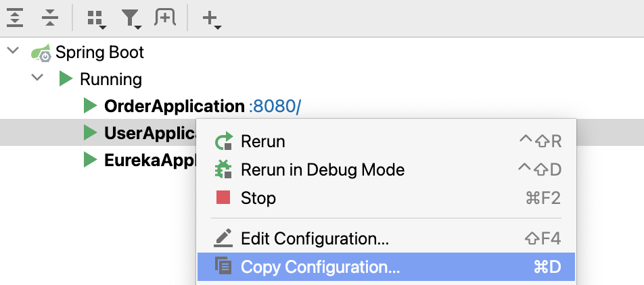Select the EurekaApplication row
This screenshot has width=644, height=285.
(x=99, y=159)
